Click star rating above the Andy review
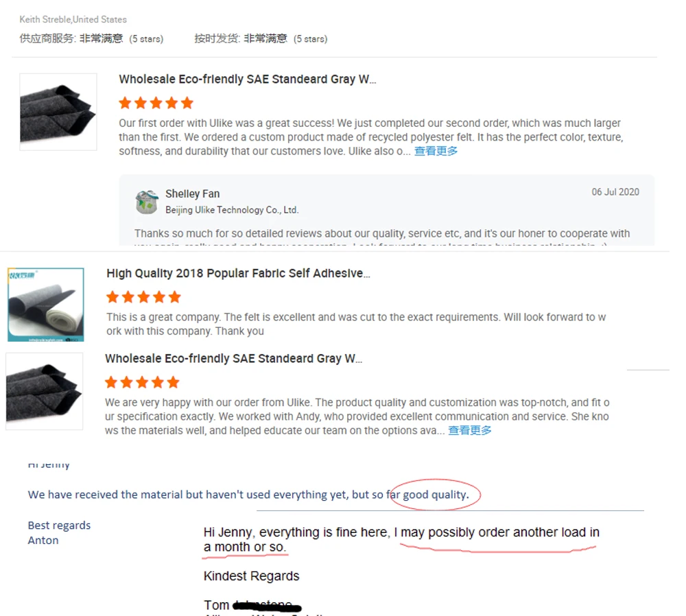 tap(142, 382)
